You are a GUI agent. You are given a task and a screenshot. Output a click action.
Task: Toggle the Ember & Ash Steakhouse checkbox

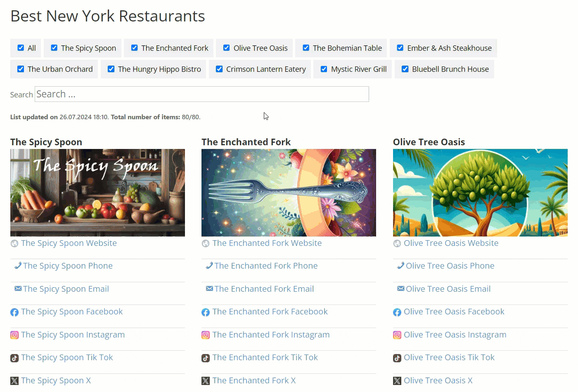[400, 48]
